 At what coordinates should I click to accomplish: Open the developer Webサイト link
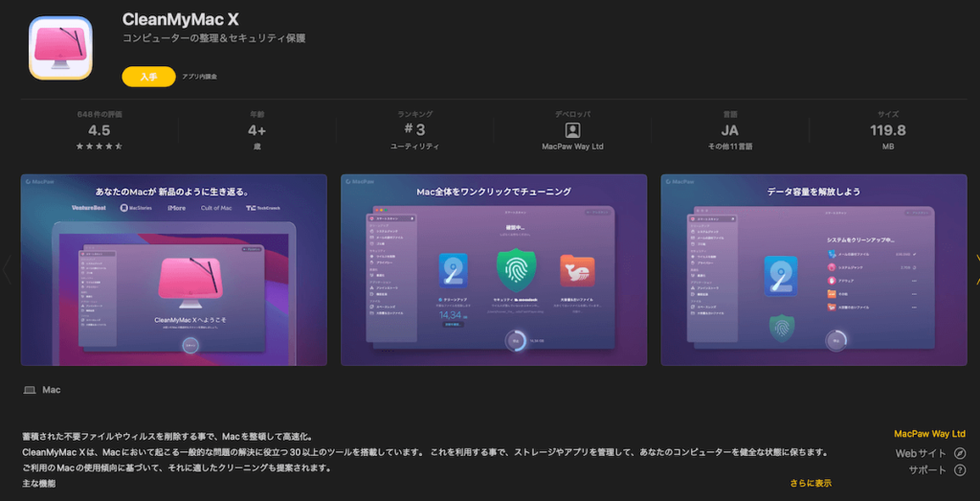[x=921, y=453]
